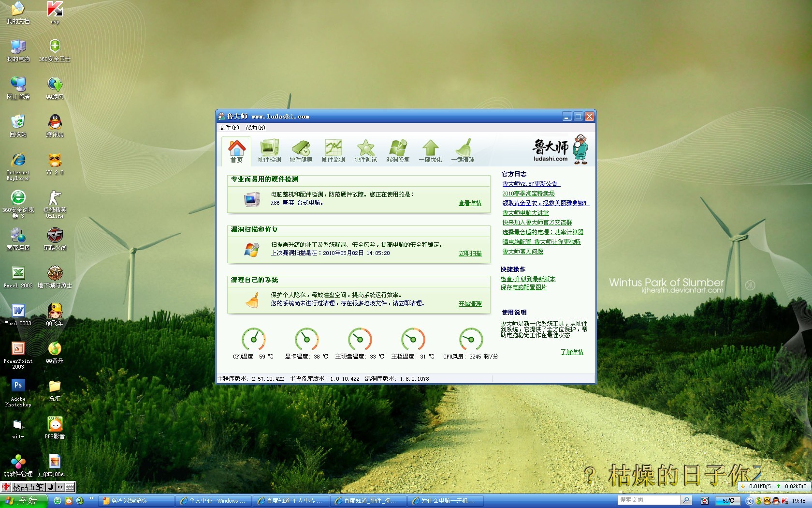
Task: Open the 帮助(H) menu
Action: click(255, 128)
